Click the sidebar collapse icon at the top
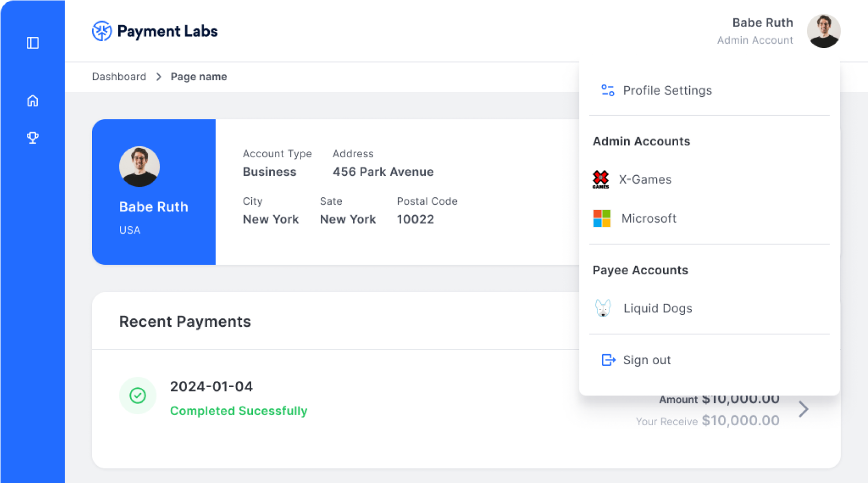 [33, 44]
